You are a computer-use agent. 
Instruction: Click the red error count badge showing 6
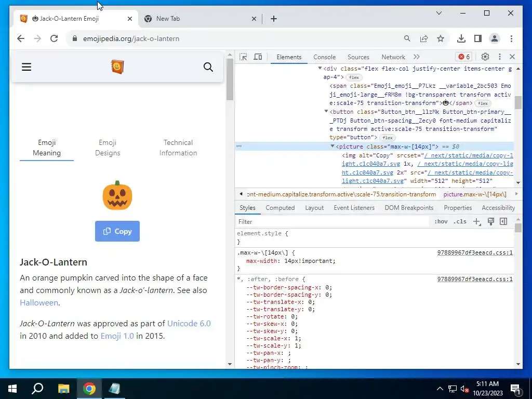pyautogui.click(x=464, y=57)
